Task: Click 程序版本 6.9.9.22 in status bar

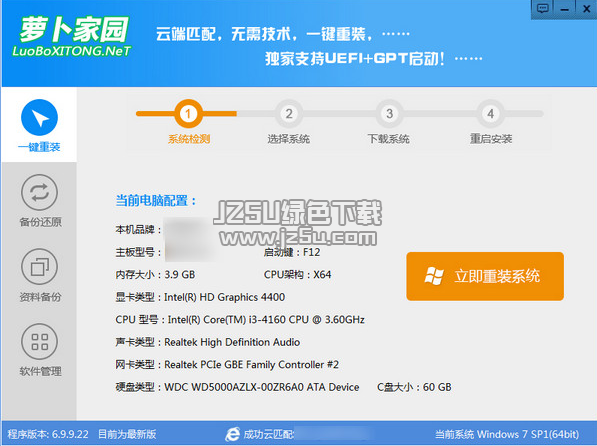Action: tap(48, 434)
